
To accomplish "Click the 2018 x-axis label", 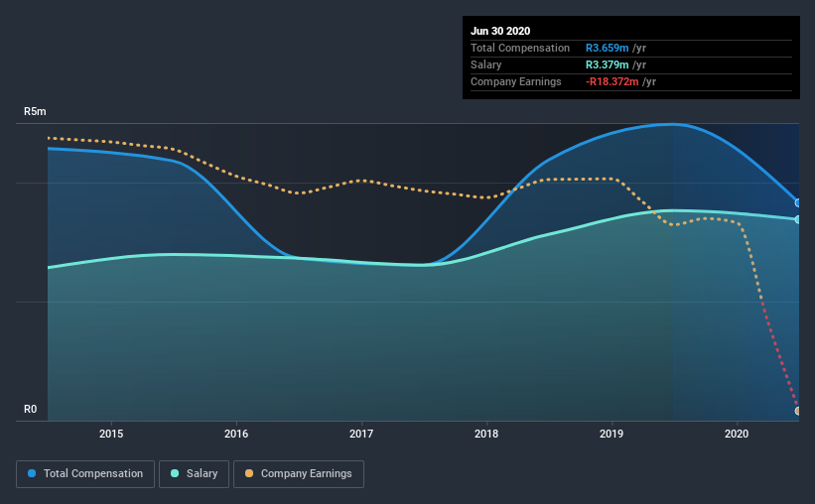I will pyautogui.click(x=486, y=434).
